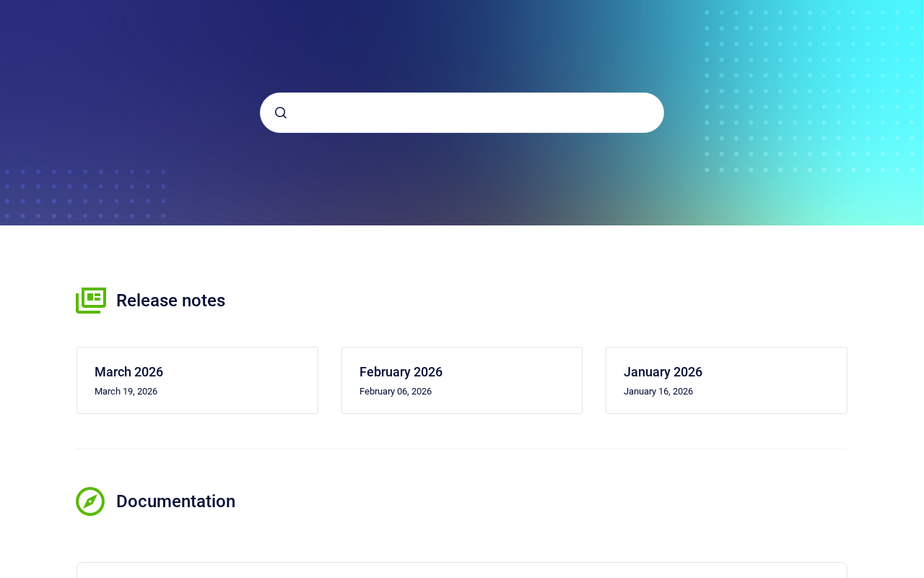
Task: Open the February 2026 release notes title
Action: coord(401,372)
